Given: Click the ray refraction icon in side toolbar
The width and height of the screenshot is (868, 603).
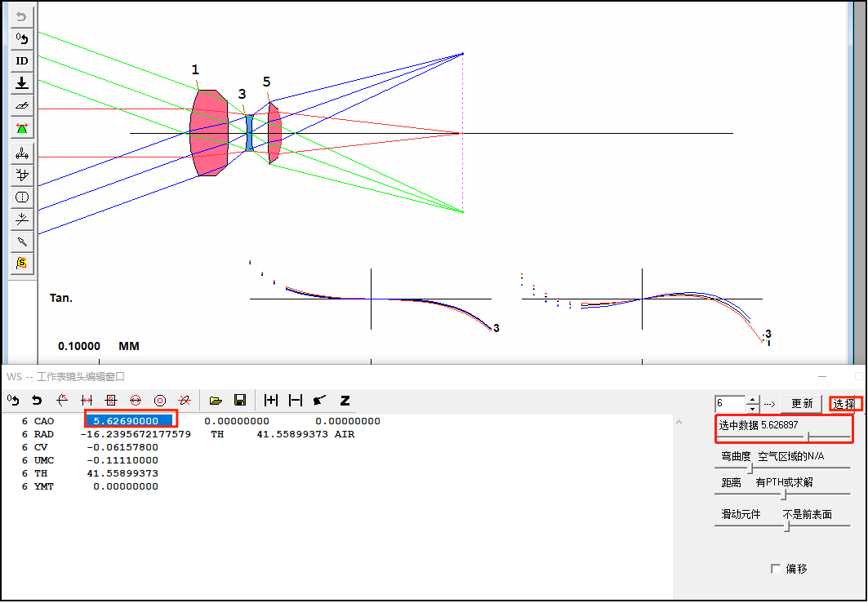Looking at the screenshot, I should click(x=21, y=219).
